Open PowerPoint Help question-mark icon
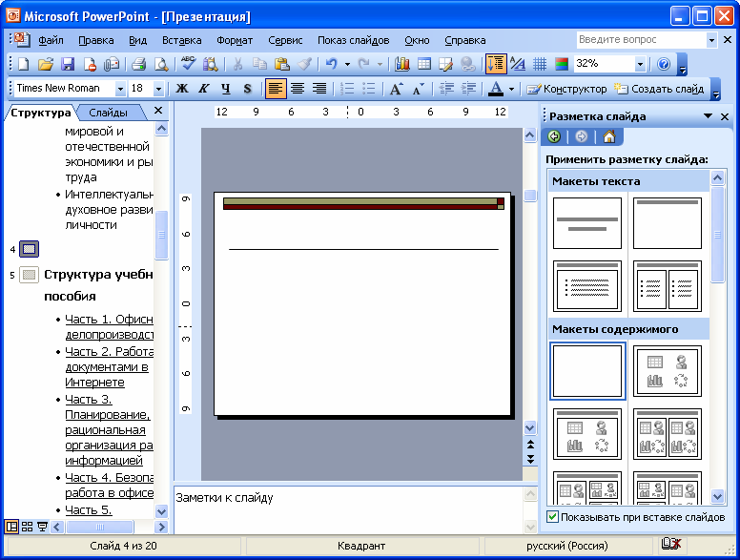 pyautogui.click(x=664, y=64)
